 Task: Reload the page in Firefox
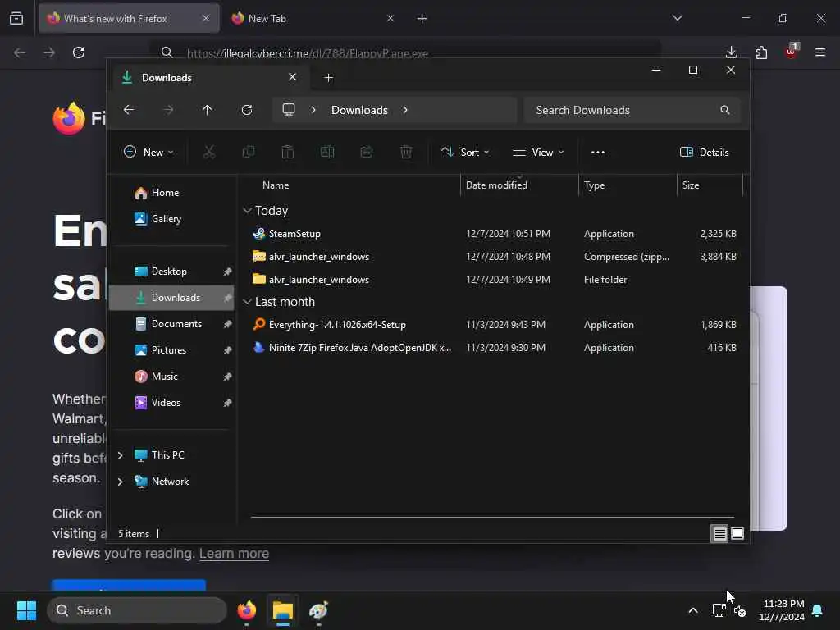[x=79, y=52]
